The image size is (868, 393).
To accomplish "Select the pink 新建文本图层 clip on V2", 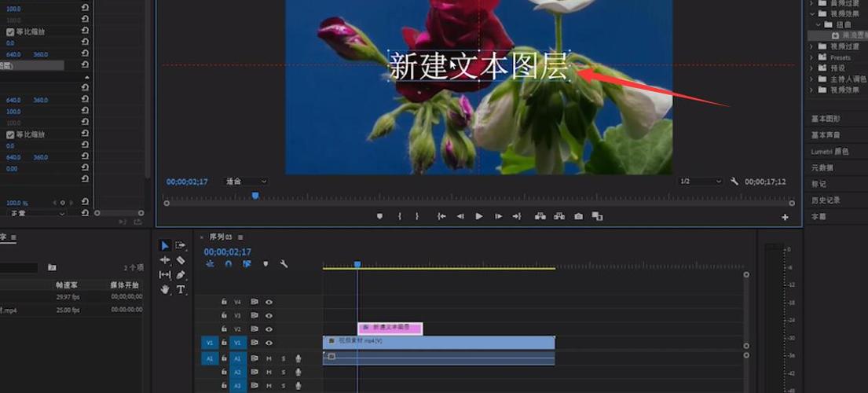I will (390, 329).
